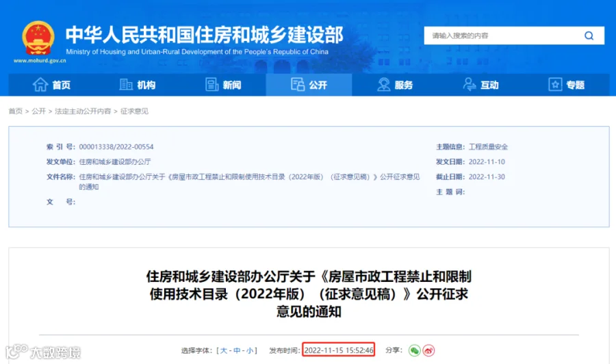Click the 文件名称 document name value
This screenshot has width=616, height=364.
[249, 182]
